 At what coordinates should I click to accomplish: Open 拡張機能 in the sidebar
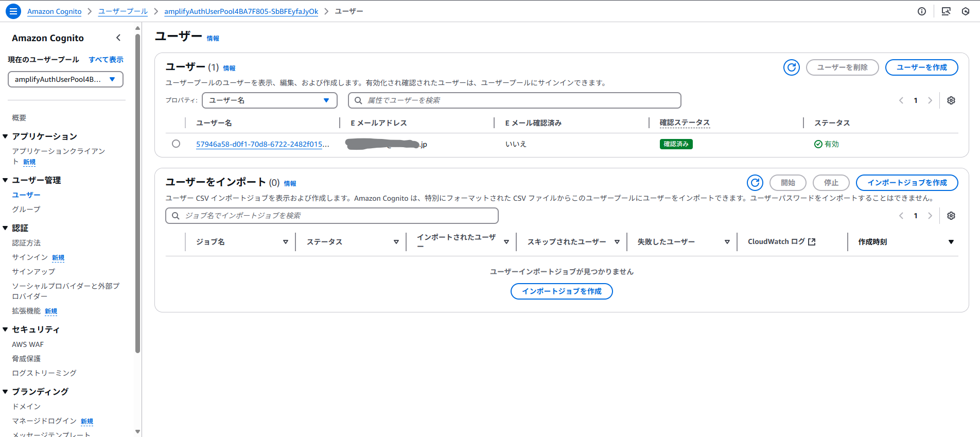point(26,311)
